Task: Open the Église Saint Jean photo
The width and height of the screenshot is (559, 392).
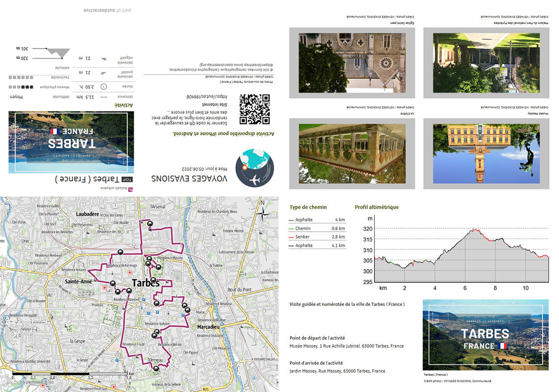Action: point(352,63)
